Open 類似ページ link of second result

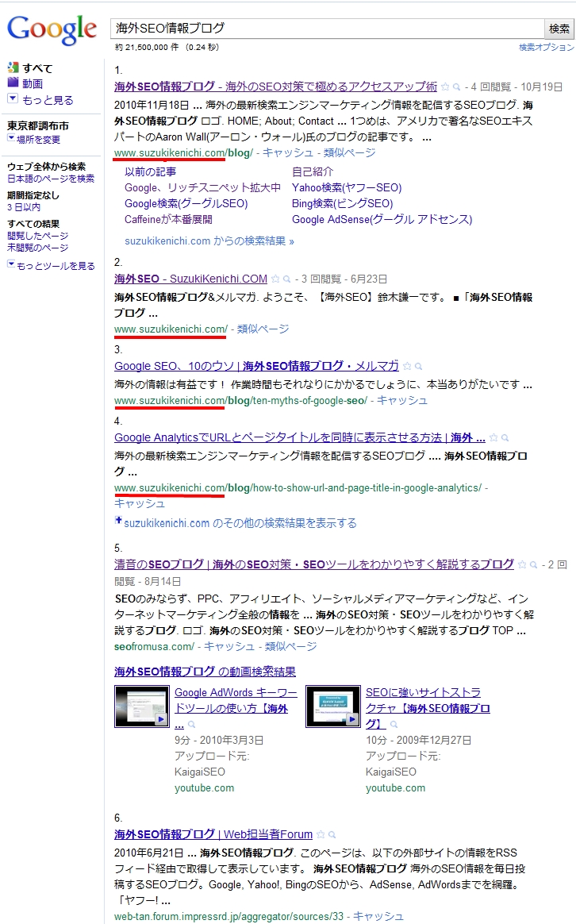coord(263,329)
